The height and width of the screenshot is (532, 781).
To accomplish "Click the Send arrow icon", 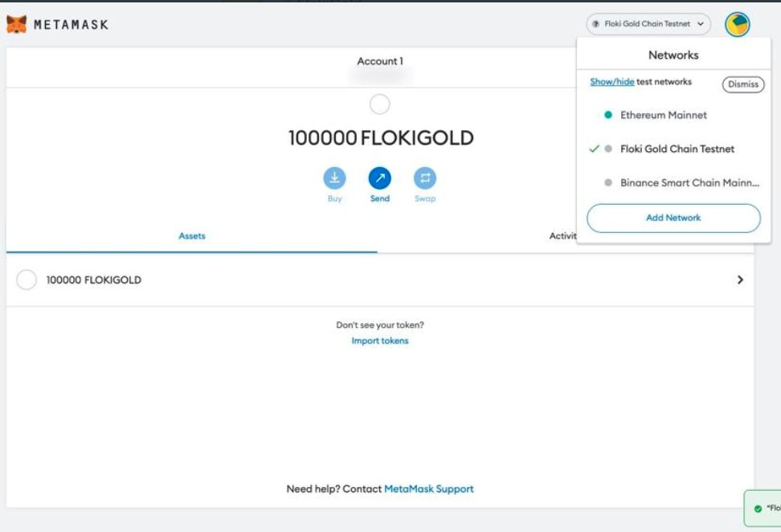I will tap(379, 178).
